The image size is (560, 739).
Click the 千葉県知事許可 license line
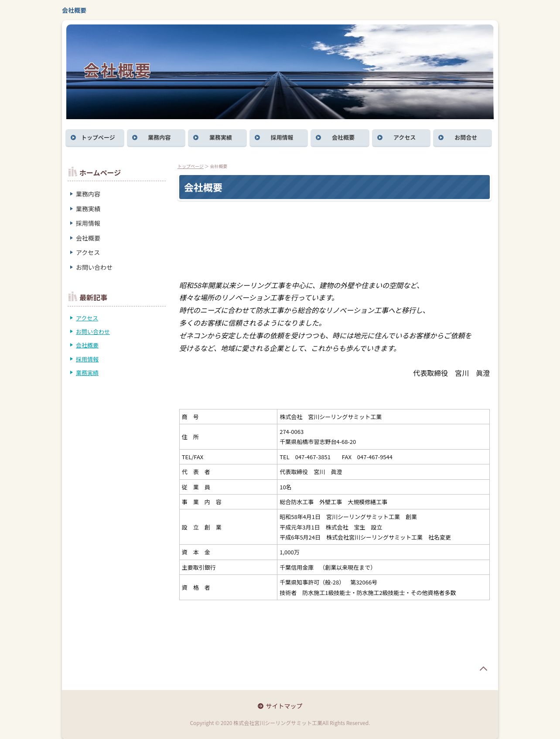click(x=328, y=582)
